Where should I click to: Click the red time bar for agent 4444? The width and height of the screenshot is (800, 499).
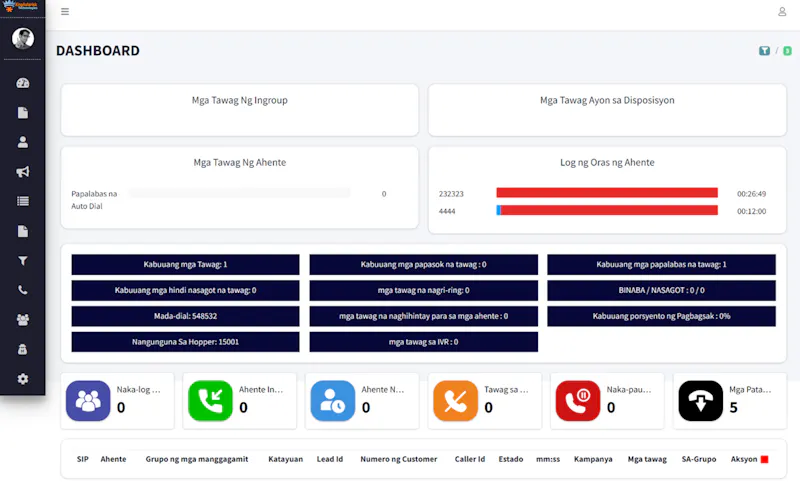[609, 210]
